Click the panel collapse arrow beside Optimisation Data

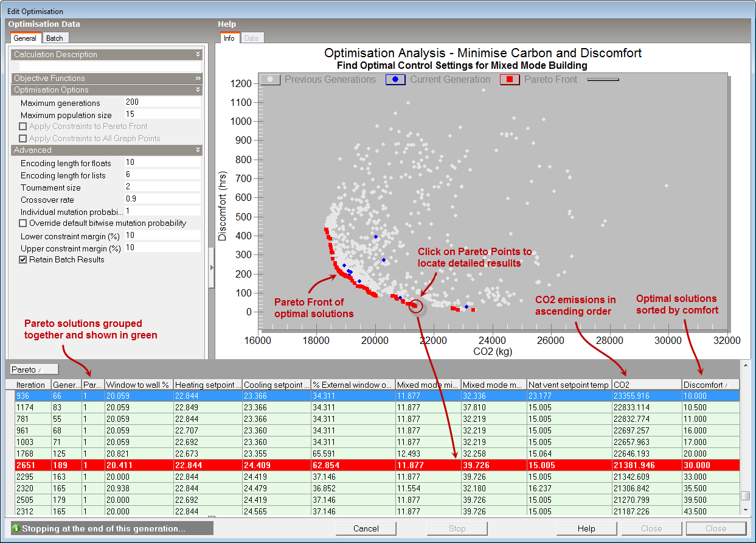tap(211, 267)
